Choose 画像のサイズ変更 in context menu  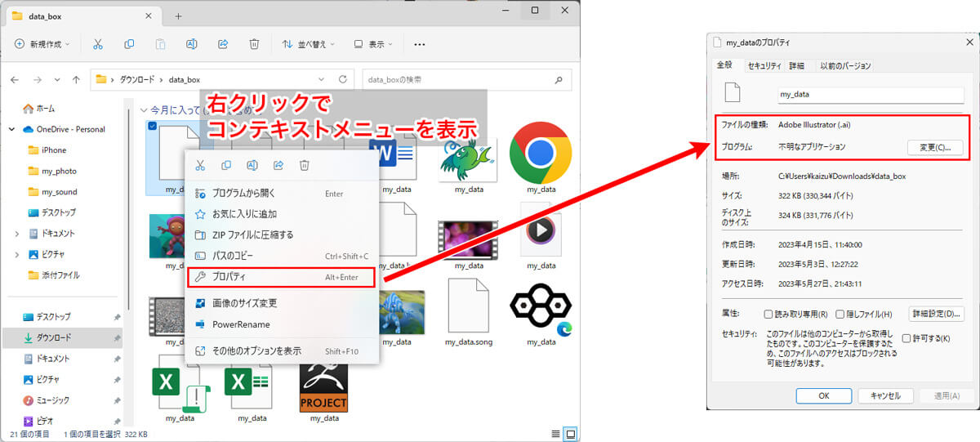tap(283, 303)
